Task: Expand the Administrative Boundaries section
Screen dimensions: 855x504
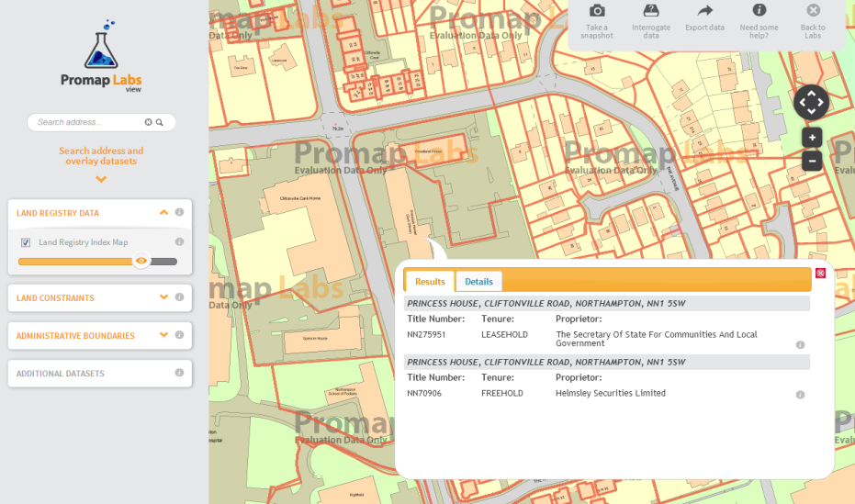Action: click(x=163, y=335)
